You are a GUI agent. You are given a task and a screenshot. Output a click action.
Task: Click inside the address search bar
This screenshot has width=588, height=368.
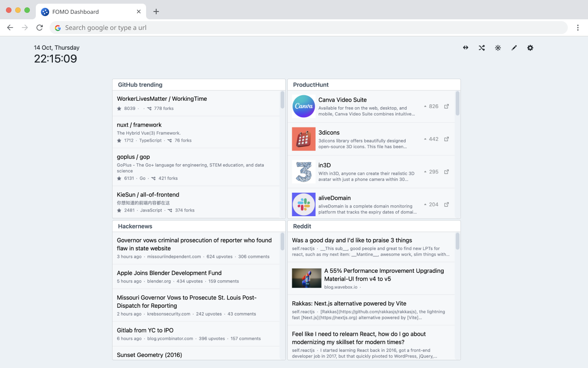[x=276, y=28]
